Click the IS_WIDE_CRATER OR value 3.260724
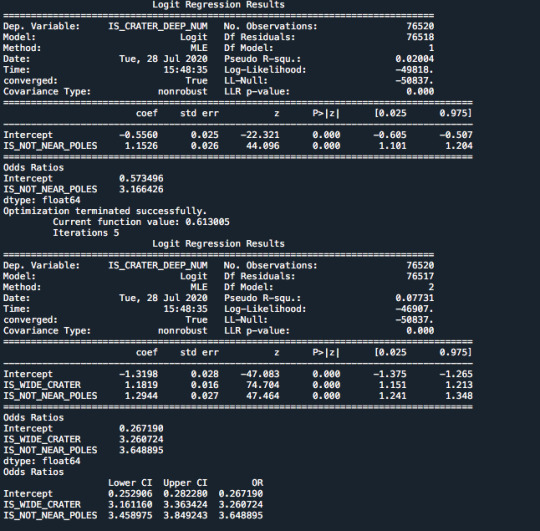 click(x=241, y=504)
